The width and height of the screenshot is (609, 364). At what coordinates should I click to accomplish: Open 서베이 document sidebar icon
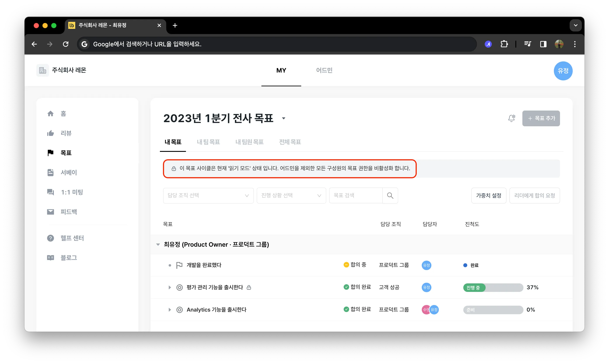click(x=50, y=172)
